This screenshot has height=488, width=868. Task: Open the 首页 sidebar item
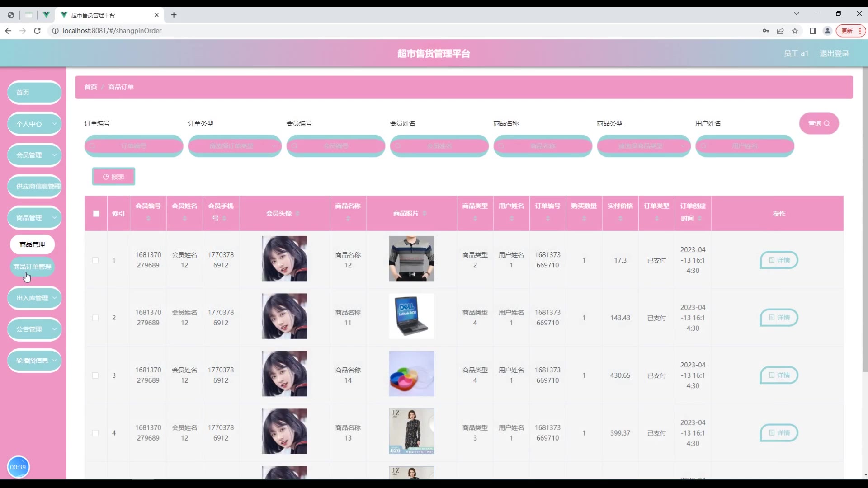coord(34,92)
